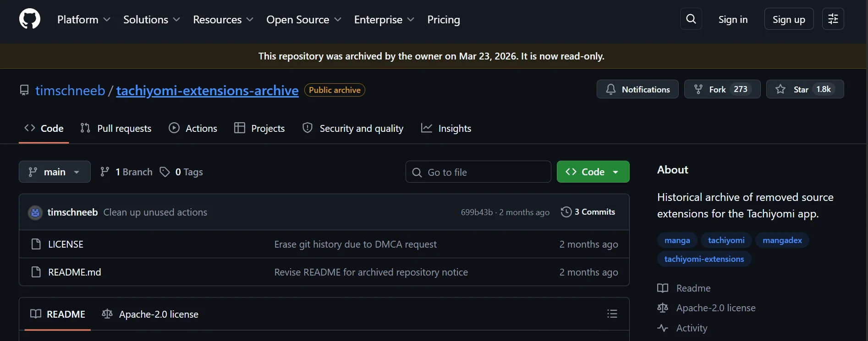Click the bell icon in Notifications
Image resolution: width=868 pixels, height=341 pixels.
pyautogui.click(x=611, y=89)
